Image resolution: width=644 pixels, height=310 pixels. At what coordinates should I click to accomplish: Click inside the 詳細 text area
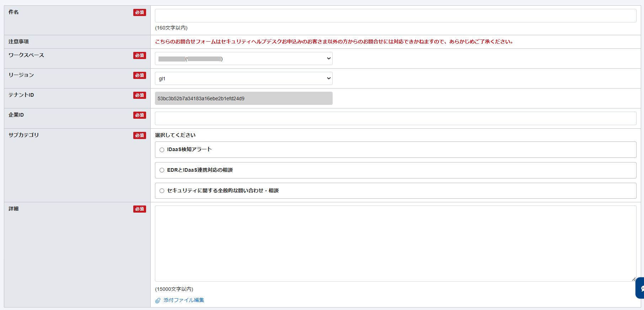(395, 244)
